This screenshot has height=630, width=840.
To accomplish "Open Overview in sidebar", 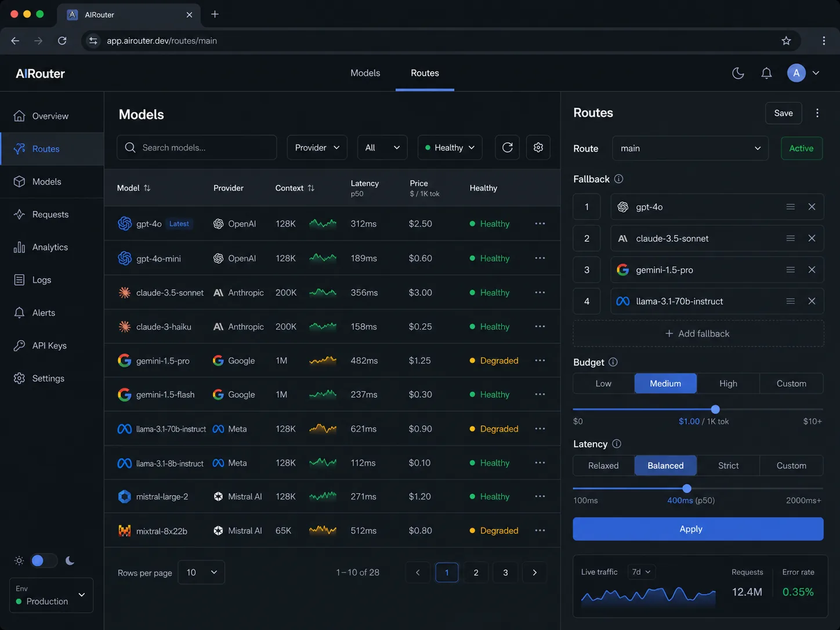I will 52,116.
